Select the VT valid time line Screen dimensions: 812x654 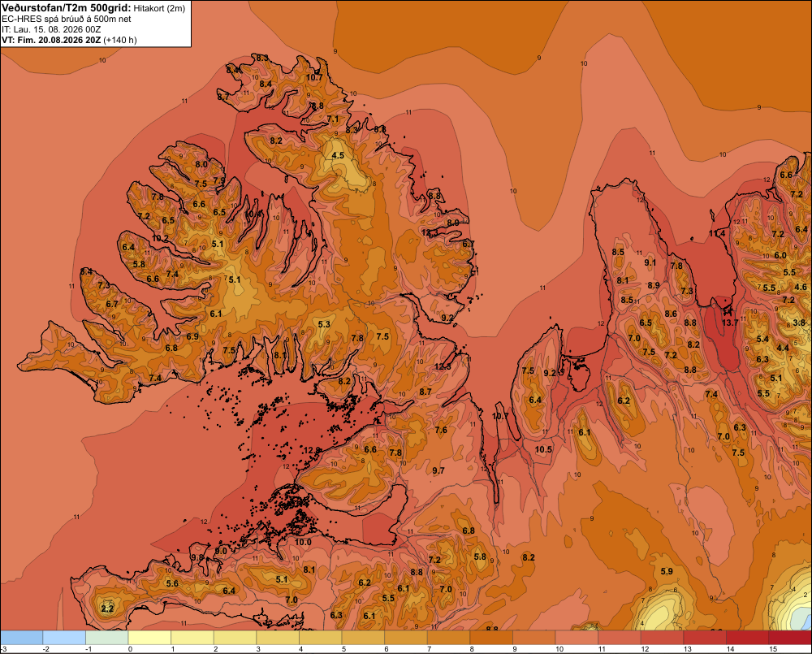[69, 40]
